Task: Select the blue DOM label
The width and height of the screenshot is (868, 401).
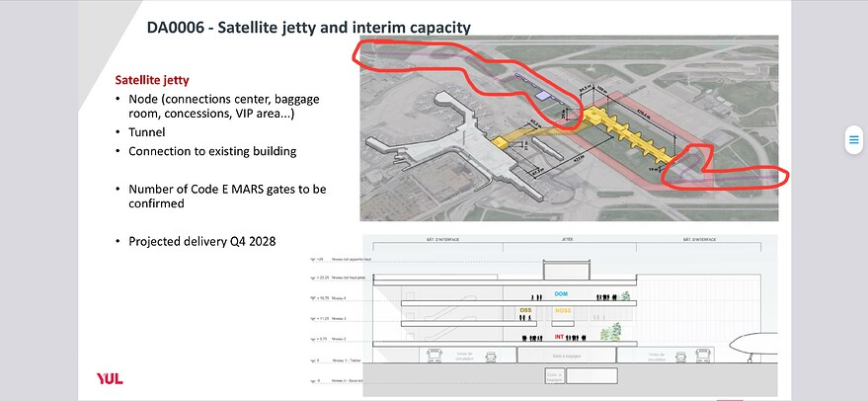Action: point(561,294)
